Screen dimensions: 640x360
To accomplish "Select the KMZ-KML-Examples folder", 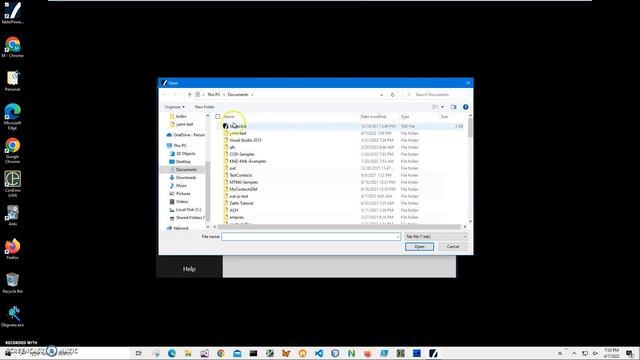I will tap(247, 161).
